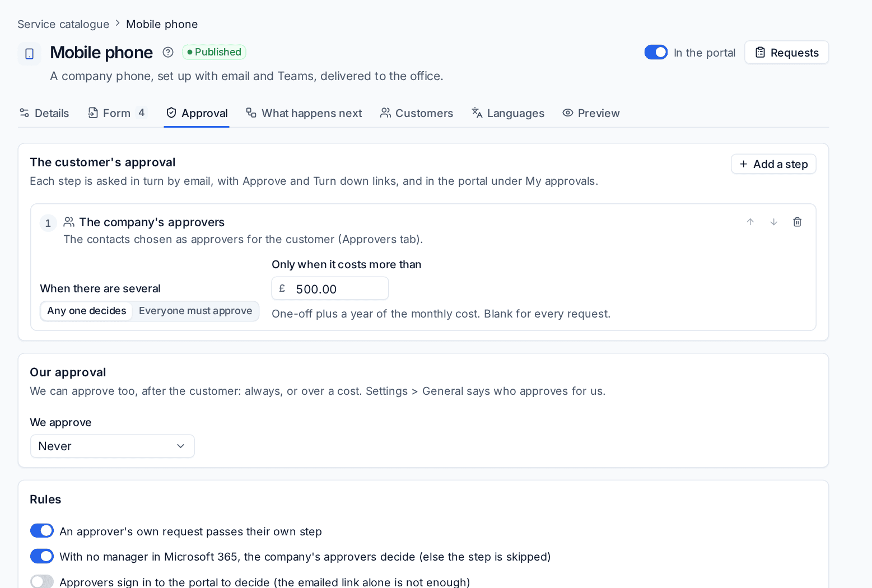This screenshot has width=872, height=588.
Task: Go to What happens next tab
Action: click(x=304, y=113)
